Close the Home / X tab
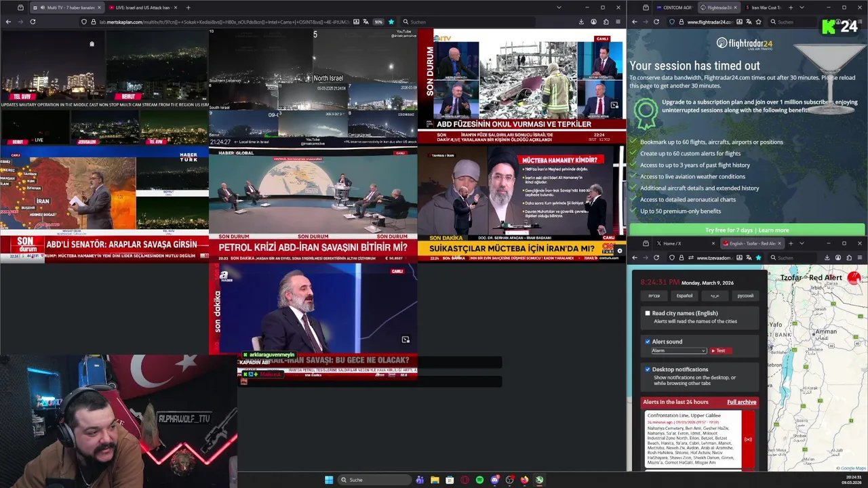Viewport: 868px width, 488px height. [x=713, y=243]
